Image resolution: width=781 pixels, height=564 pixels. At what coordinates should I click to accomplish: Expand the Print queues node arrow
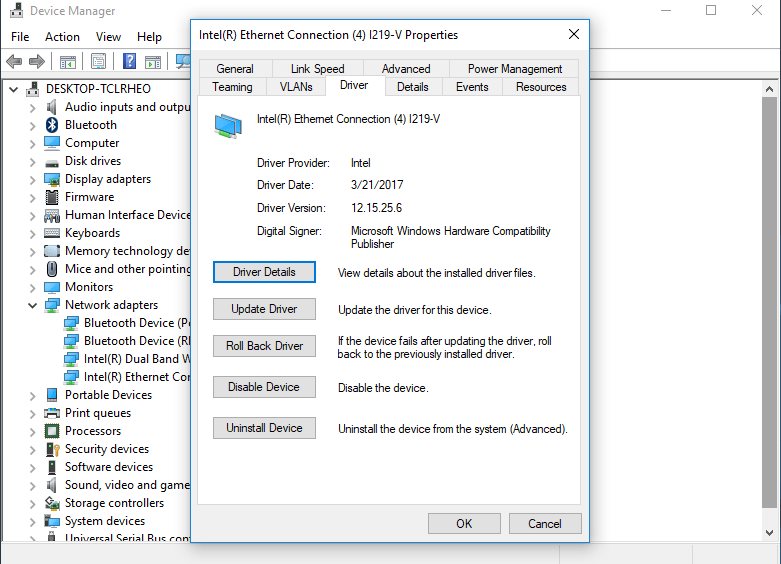click(x=33, y=414)
